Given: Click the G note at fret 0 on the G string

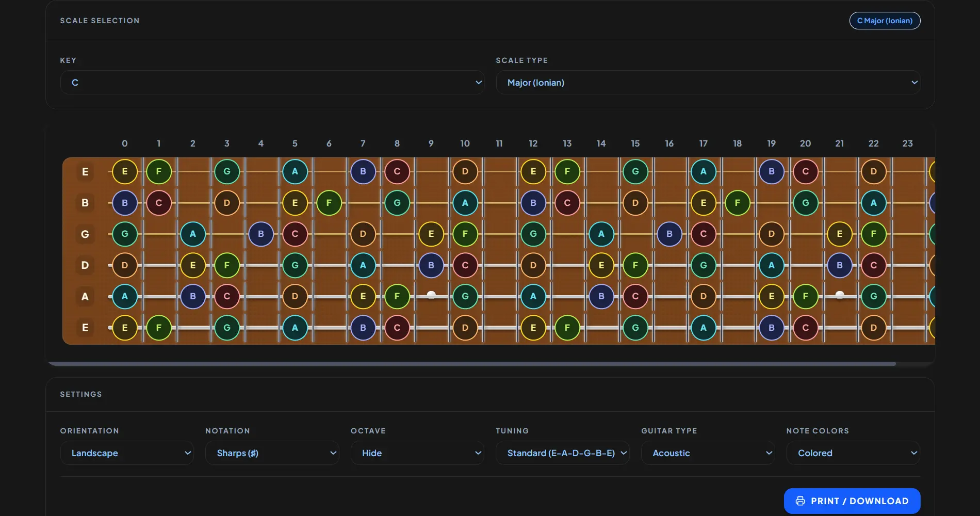Looking at the screenshot, I should point(125,234).
